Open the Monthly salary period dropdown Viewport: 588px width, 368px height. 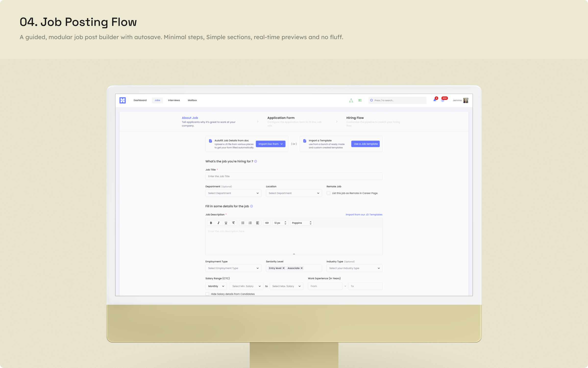[x=216, y=286]
